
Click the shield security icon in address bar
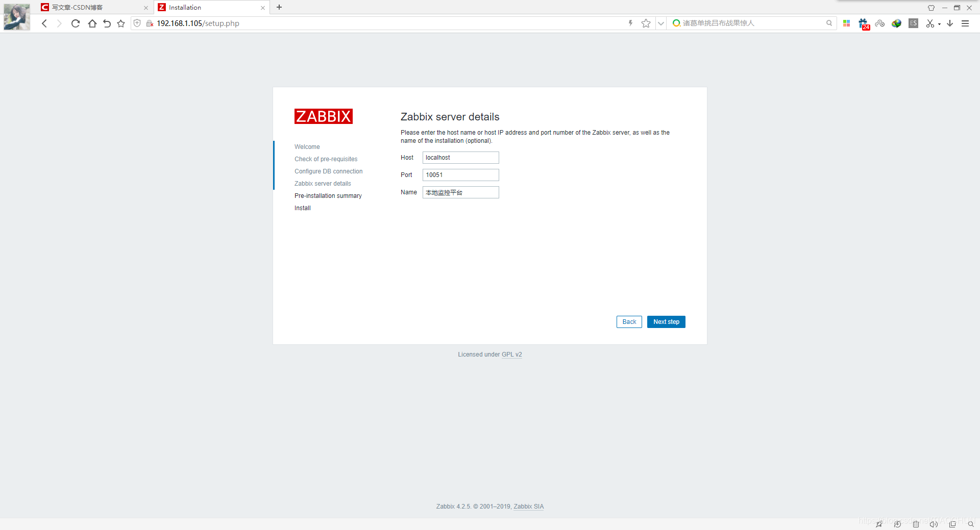137,23
